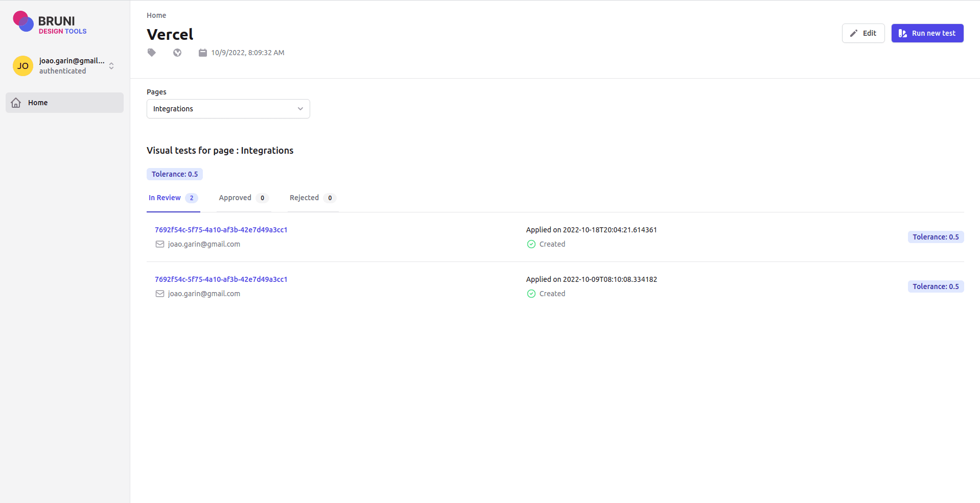980x503 pixels.
Task: Click the pencil icon in Edit
Action: click(854, 33)
